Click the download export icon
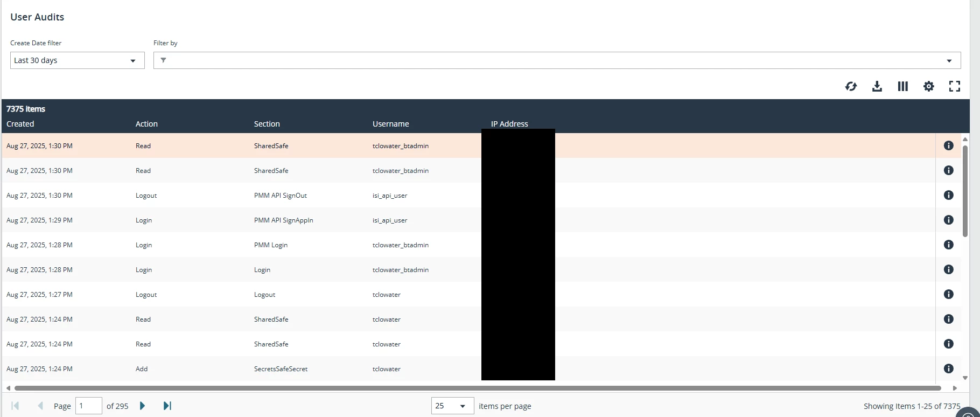 click(877, 86)
